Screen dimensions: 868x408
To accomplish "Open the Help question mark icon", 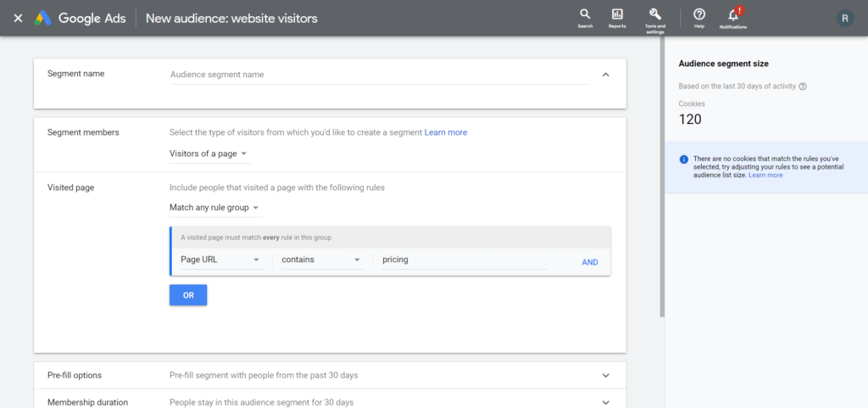I will tap(699, 14).
